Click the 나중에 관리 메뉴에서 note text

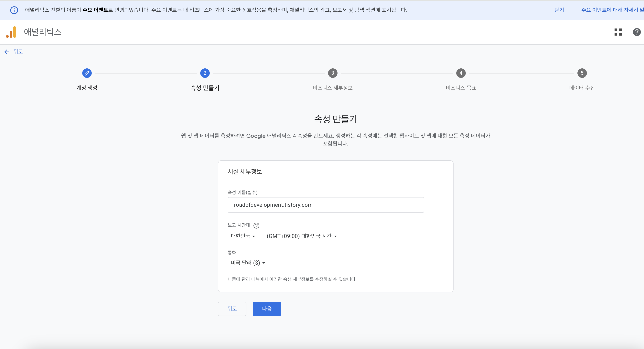pos(292,279)
